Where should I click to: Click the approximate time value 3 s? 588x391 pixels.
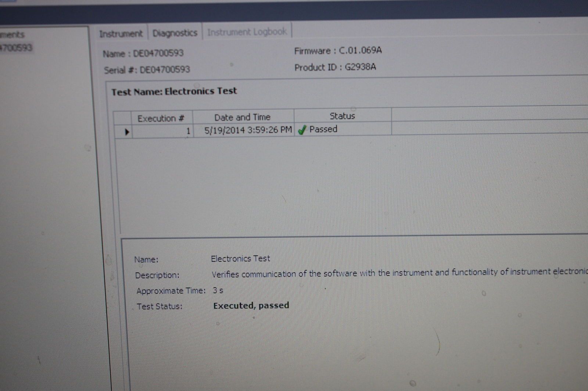point(218,290)
